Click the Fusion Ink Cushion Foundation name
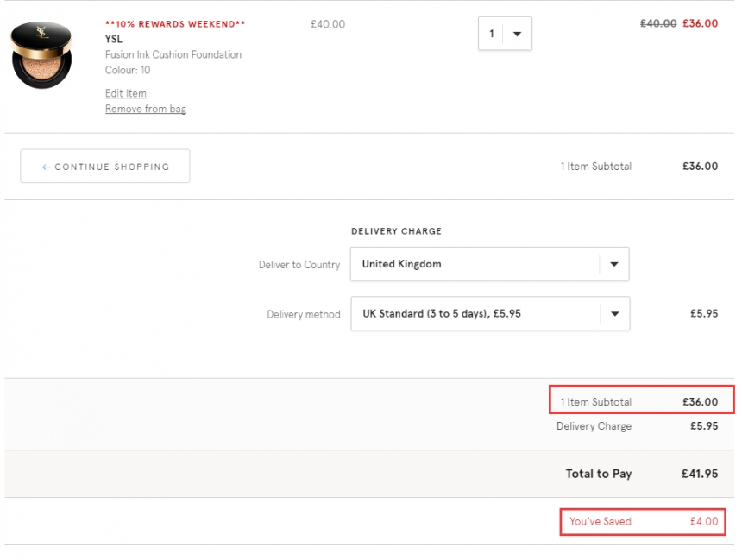Viewport: 742px width, 560px height. click(173, 54)
